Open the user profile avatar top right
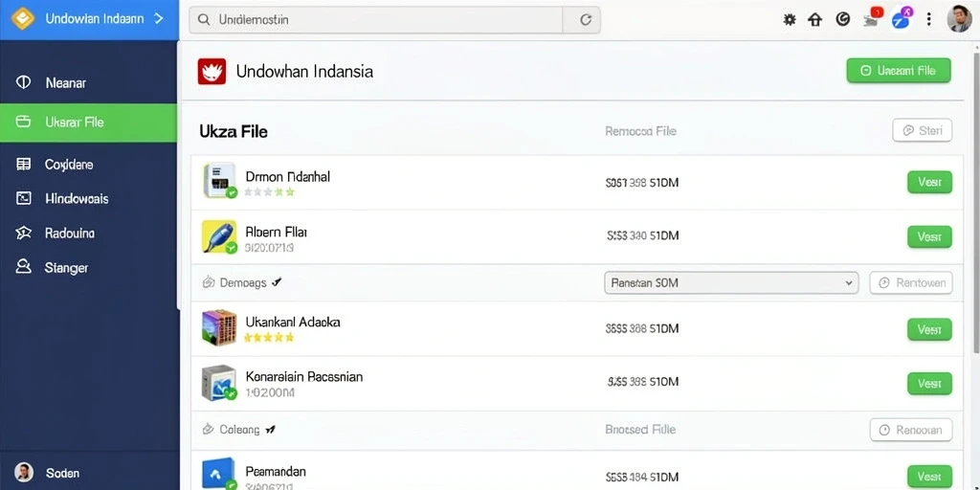Screen dimensions: 980x490 click(959, 19)
